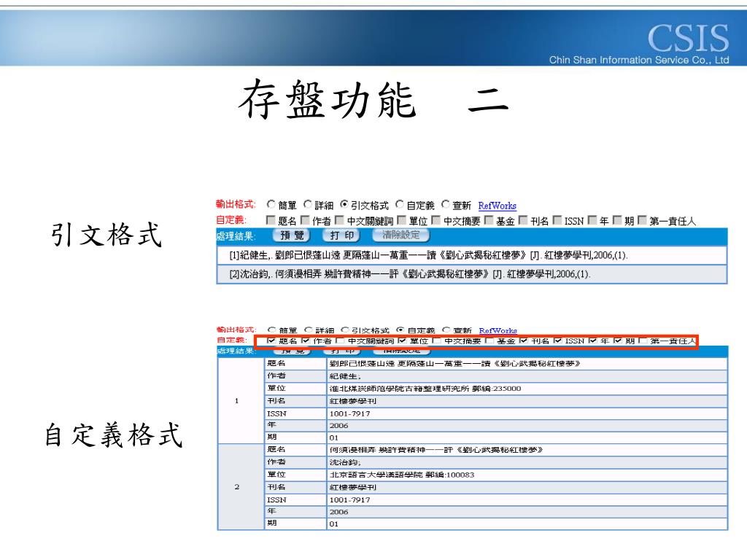Check the unchecked 期 checkbox in upper panel

click(x=617, y=220)
